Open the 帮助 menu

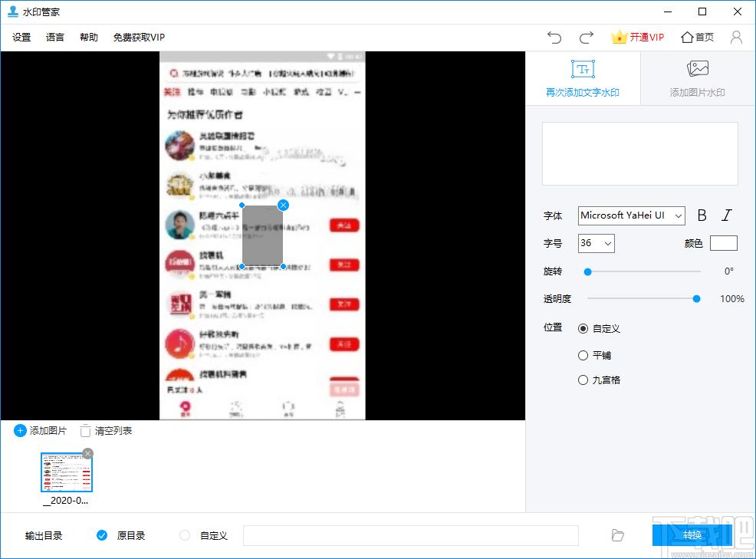89,37
